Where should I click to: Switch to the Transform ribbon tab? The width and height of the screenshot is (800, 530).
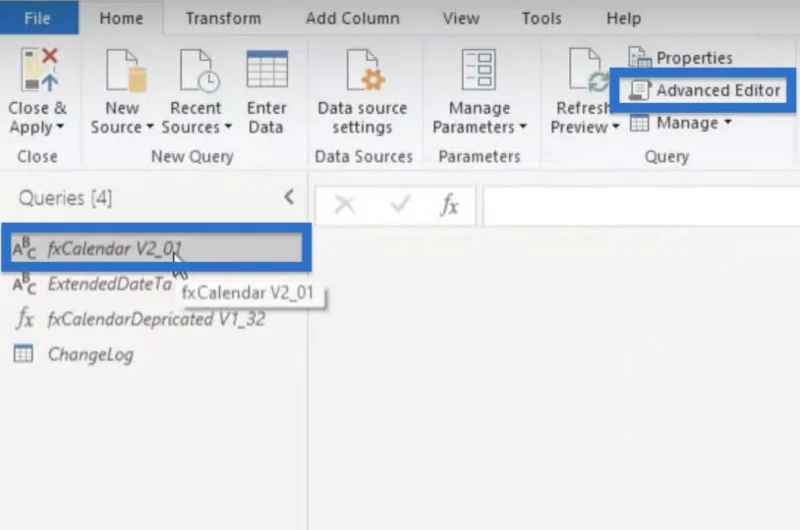coord(223,18)
